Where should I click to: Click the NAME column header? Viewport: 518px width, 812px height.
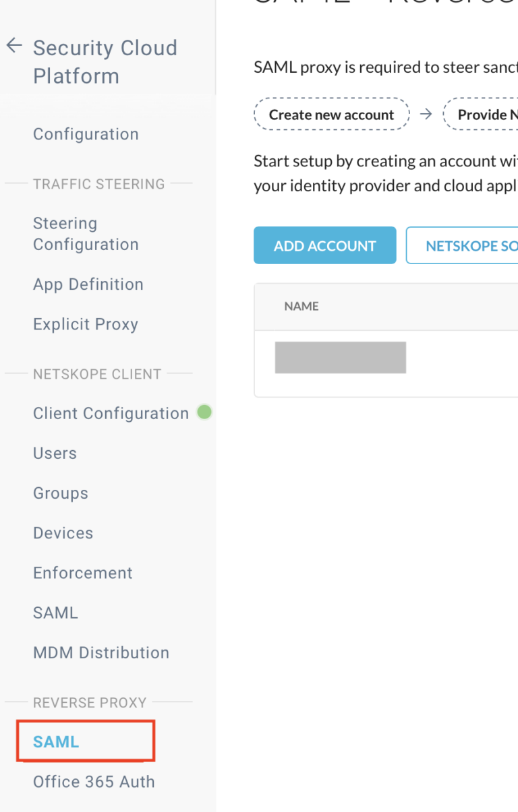[301, 306]
